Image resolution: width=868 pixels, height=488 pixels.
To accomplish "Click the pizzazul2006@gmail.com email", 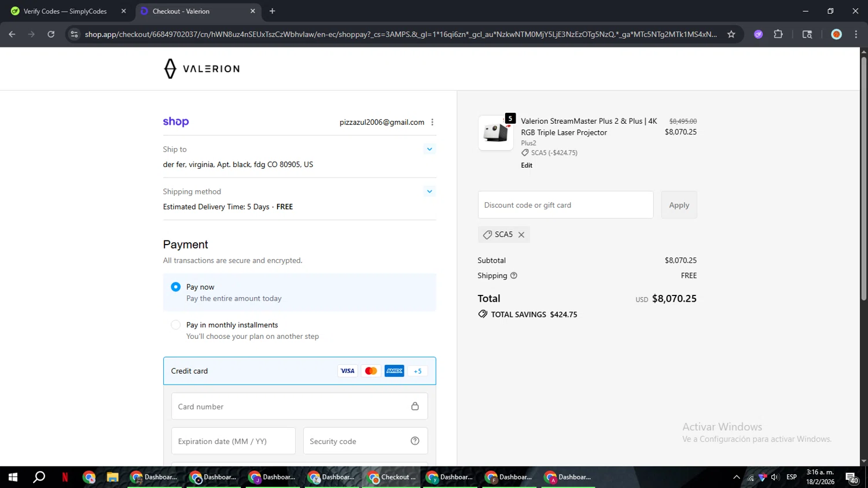I will coord(382,122).
